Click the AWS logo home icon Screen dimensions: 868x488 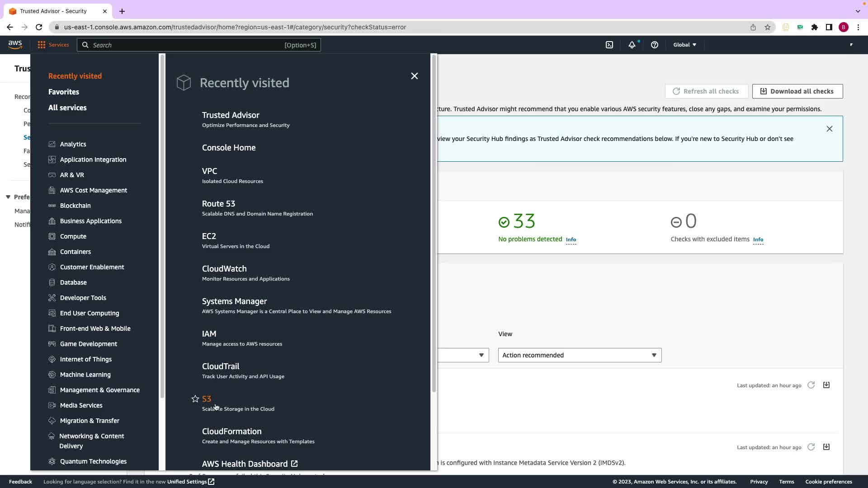pos(15,45)
